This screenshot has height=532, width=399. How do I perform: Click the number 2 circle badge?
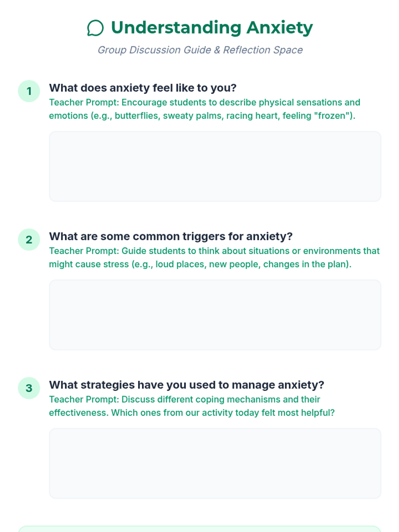click(29, 240)
